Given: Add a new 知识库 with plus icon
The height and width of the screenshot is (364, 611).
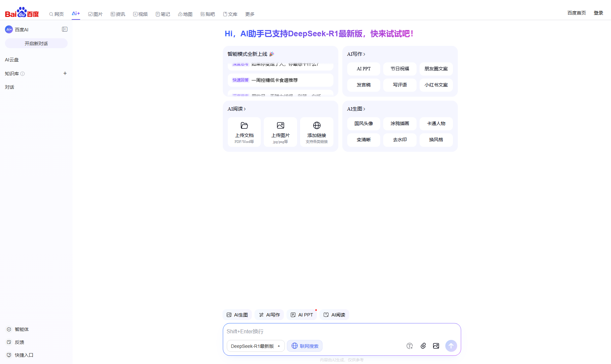Looking at the screenshot, I should click(65, 73).
